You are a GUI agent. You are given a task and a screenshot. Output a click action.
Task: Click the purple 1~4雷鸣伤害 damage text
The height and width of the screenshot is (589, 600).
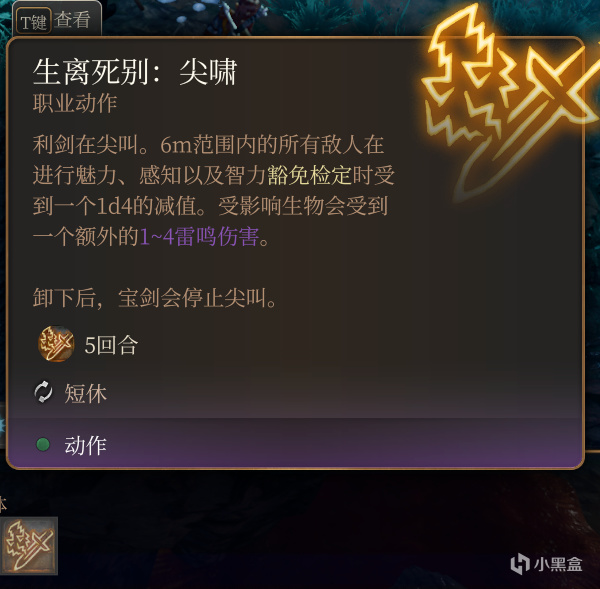click(199, 237)
